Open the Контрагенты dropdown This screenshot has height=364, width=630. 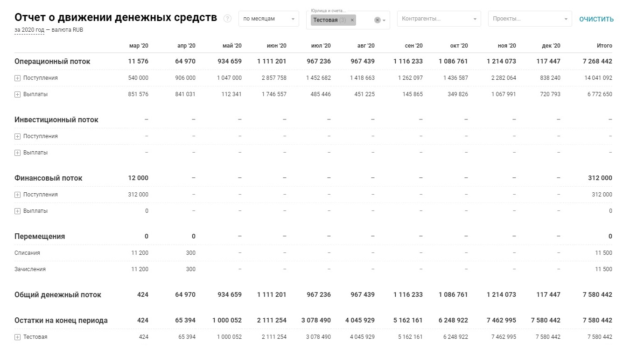pyautogui.click(x=439, y=19)
